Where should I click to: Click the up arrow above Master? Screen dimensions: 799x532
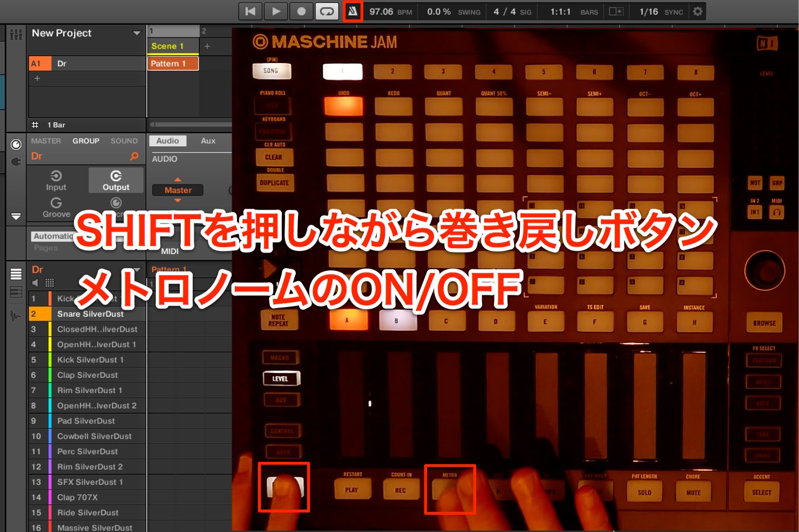178,179
